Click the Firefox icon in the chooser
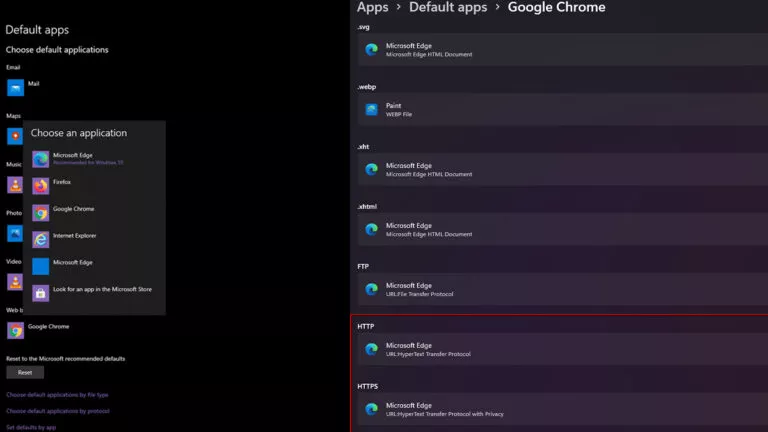Viewport: 768px width, 432px height. click(41, 186)
